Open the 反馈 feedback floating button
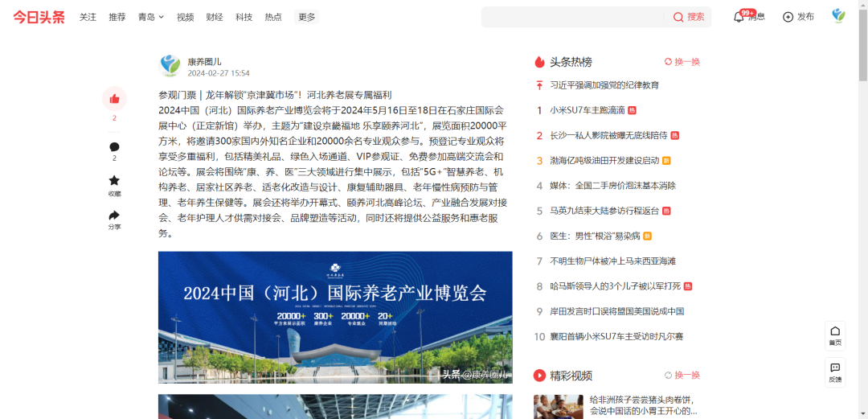This screenshot has height=419, width=868. [x=835, y=372]
